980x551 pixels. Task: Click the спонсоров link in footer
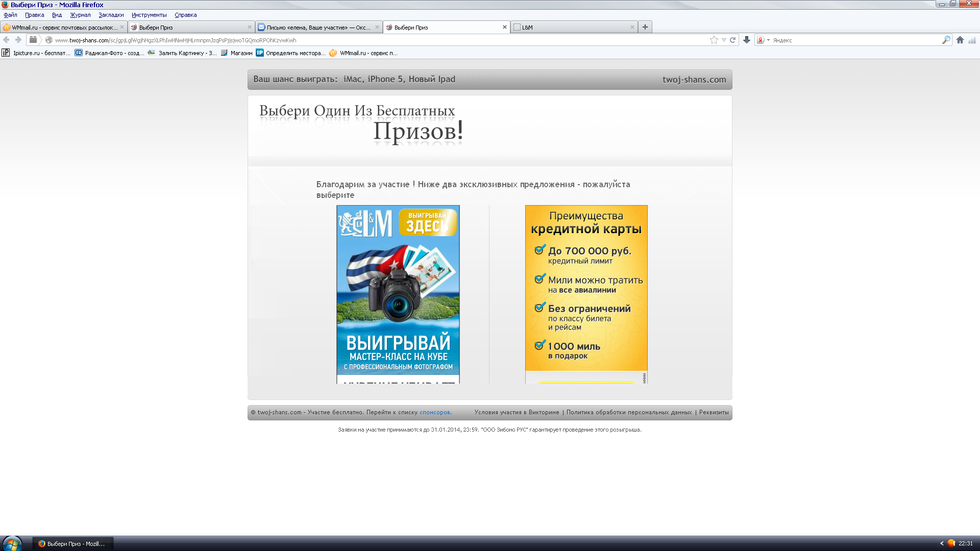click(435, 412)
